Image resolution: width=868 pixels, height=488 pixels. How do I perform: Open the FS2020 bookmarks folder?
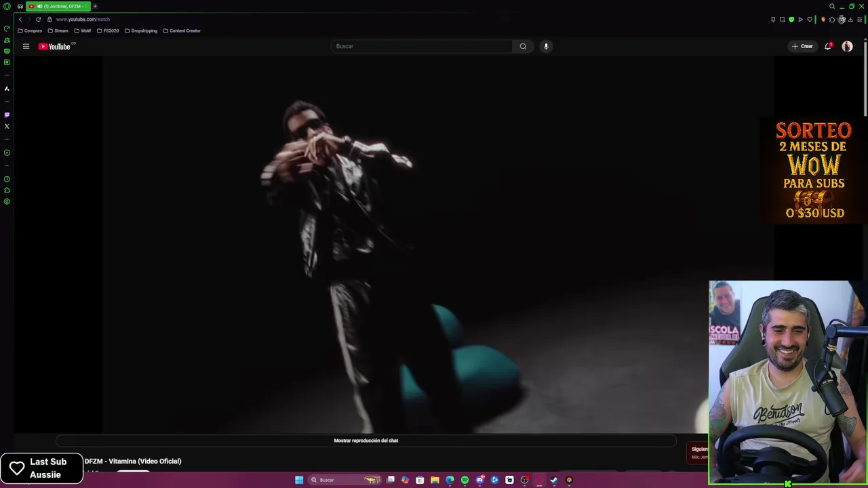(x=108, y=30)
